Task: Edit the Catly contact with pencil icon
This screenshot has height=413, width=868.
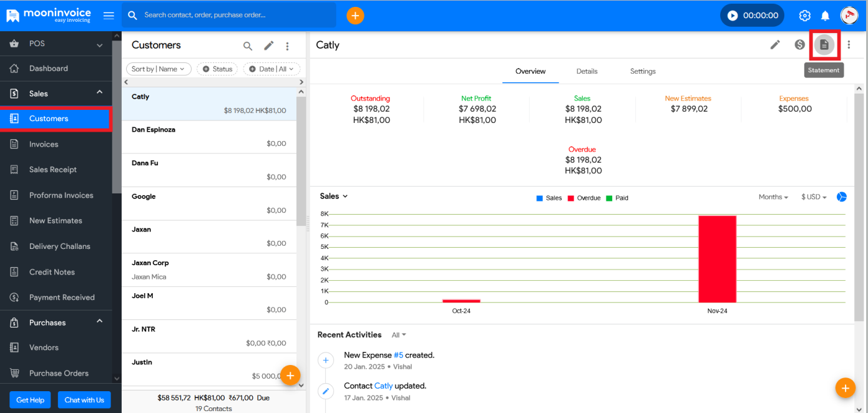Action: pyautogui.click(x=775, y=44)
